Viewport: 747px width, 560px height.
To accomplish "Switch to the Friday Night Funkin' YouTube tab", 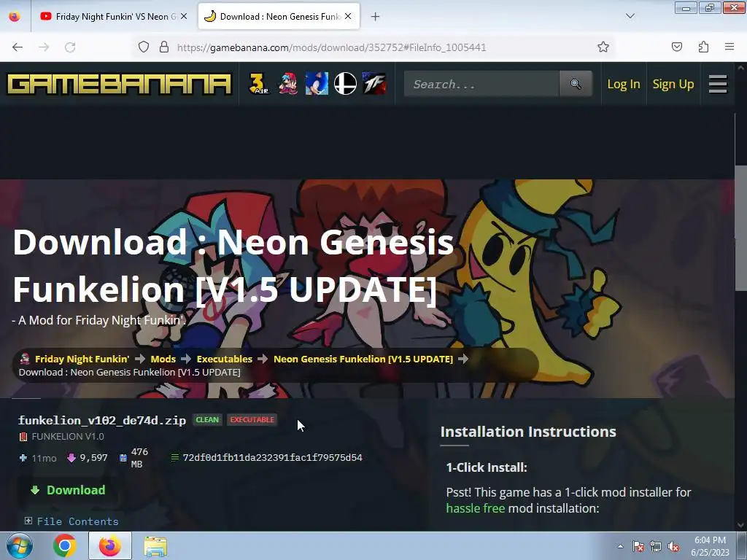I will (x=113, y=16).
